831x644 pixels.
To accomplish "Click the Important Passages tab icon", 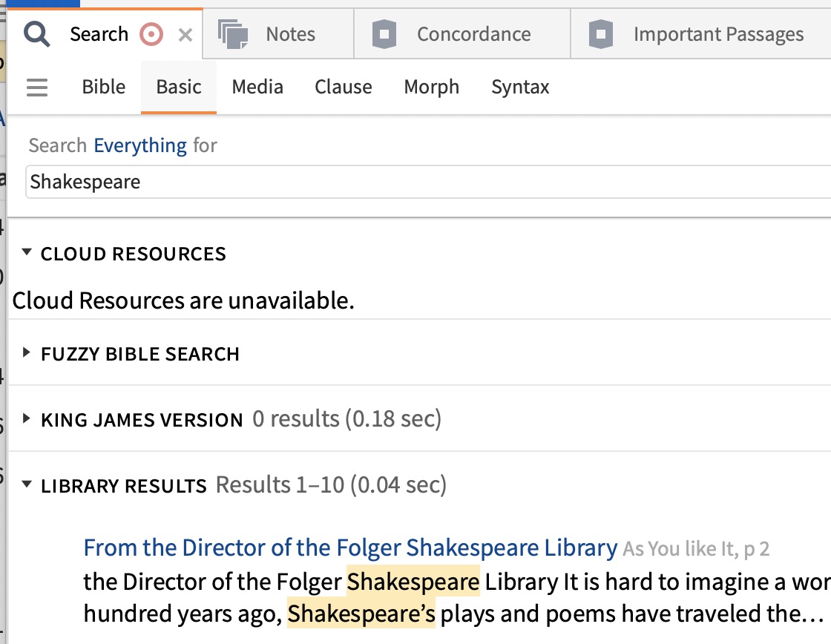I will pyautogui.click(x=601, y=34).
